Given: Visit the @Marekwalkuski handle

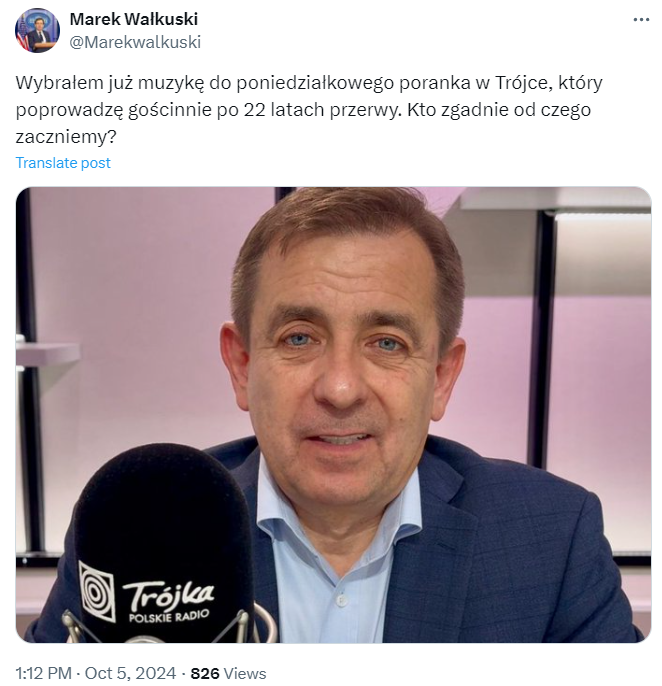Looking at the screenshot, I should click(x=135, y=42).
